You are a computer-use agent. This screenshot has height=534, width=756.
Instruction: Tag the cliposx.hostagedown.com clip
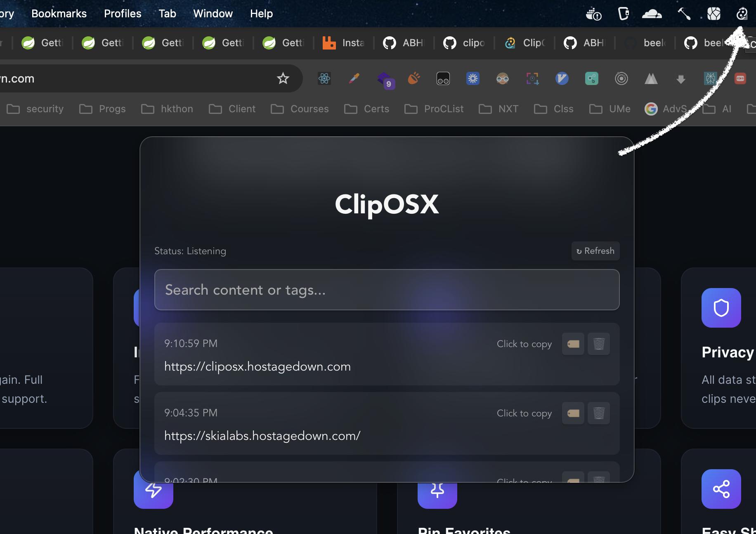(573, 344)
